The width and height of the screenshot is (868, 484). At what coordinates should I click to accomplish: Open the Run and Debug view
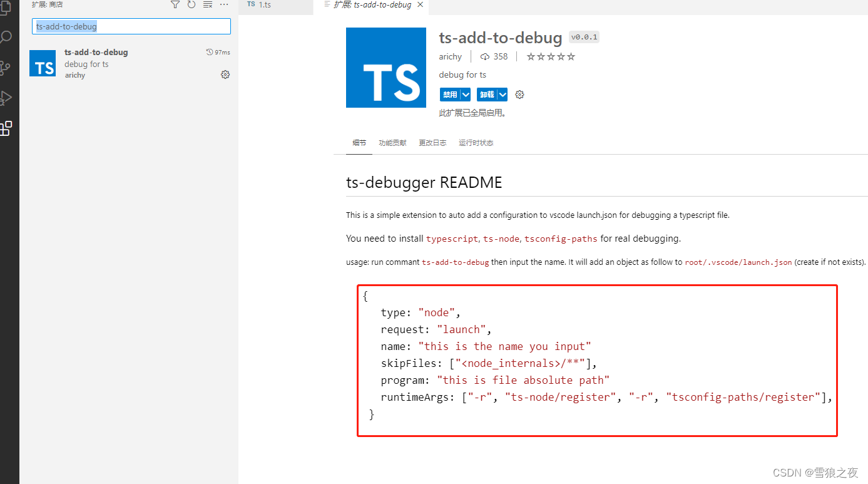[8, 98]
